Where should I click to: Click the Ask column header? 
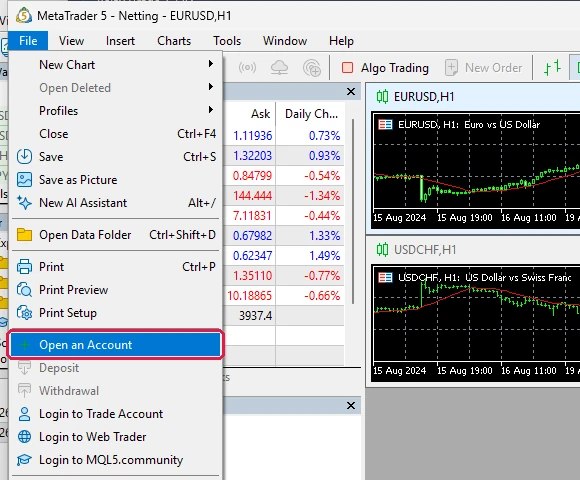point(260,114)
